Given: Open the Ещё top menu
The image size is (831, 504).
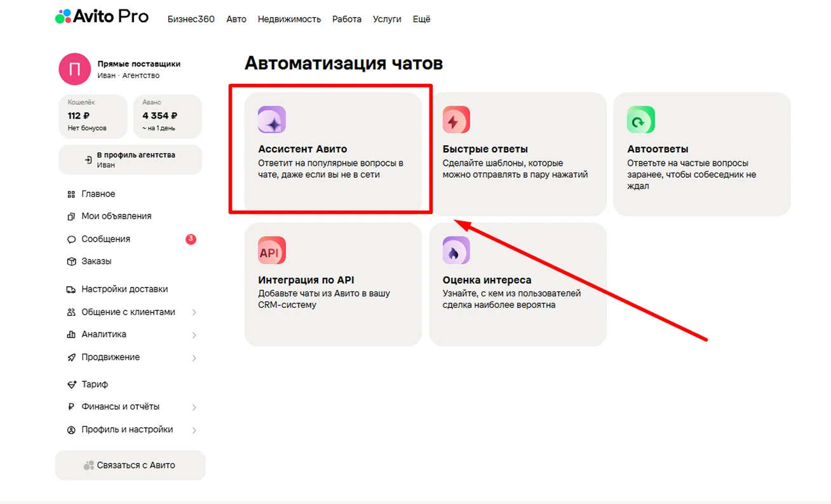Looking at the screenshot, I should point(421,19).
